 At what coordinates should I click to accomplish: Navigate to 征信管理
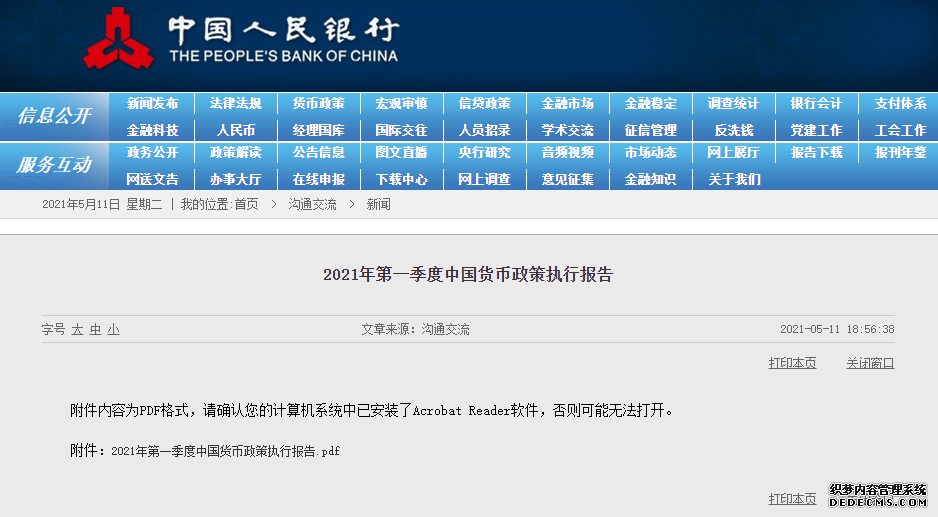(x=651, y=130)
